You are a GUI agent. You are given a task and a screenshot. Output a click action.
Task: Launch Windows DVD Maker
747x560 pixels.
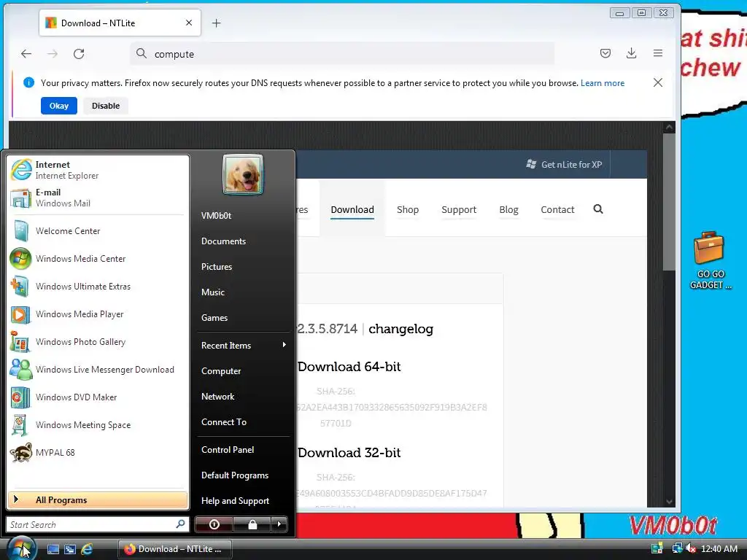tap(98, 397)
